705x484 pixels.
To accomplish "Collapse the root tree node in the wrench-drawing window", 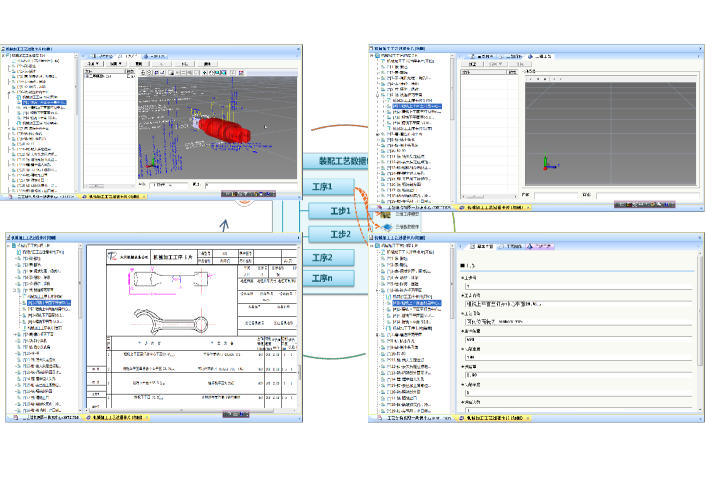I will (9, 246).
